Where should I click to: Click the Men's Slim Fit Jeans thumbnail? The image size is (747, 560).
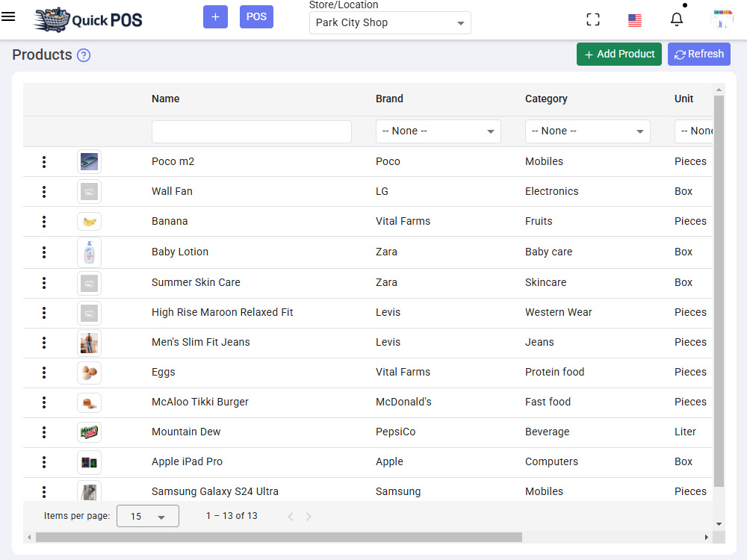(89, 343)
